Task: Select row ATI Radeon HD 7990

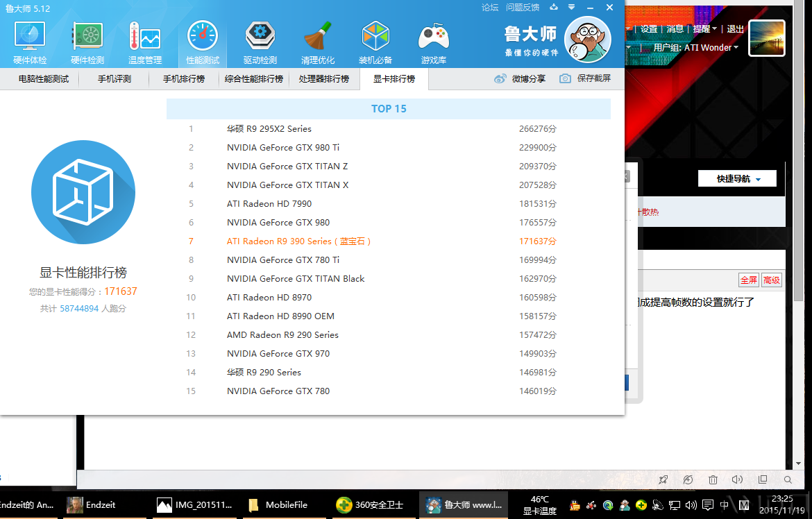Action: 389,203
